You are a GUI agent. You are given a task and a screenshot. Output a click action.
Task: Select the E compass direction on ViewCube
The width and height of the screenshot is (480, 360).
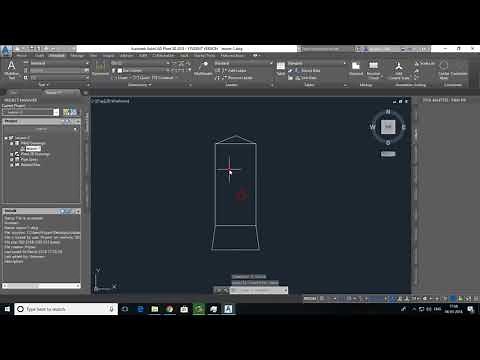[x=404, y=127]
